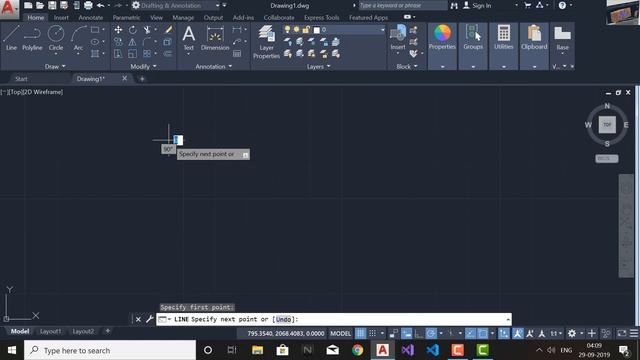Activate the Move tool
Screen dimensions: 640x360
(118, 30)
